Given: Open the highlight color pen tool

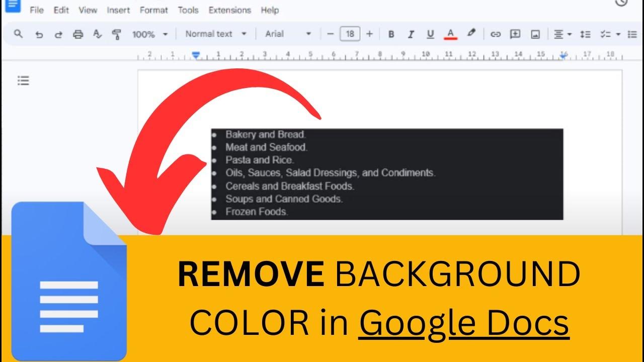Looking at the screenshot, I should click(x=471, y=34).
